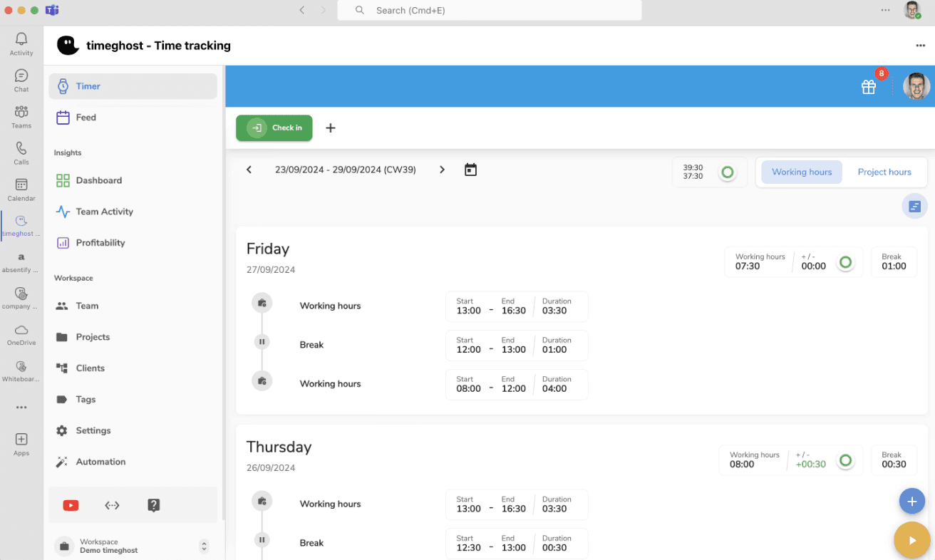
Task: Open the Activity bell in Teams rail
Action: (x=21, y=43)
